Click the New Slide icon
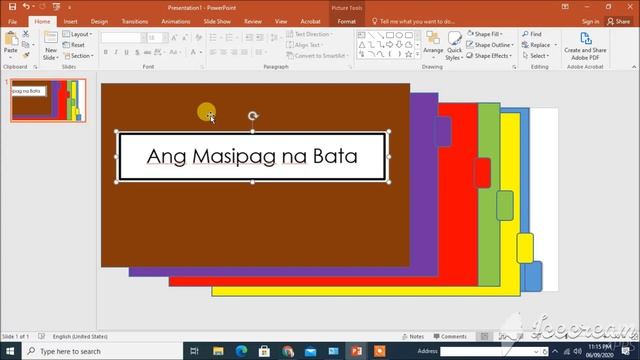Image resolution: width=640 pixels, height=360 pixels. click(51, 38)
